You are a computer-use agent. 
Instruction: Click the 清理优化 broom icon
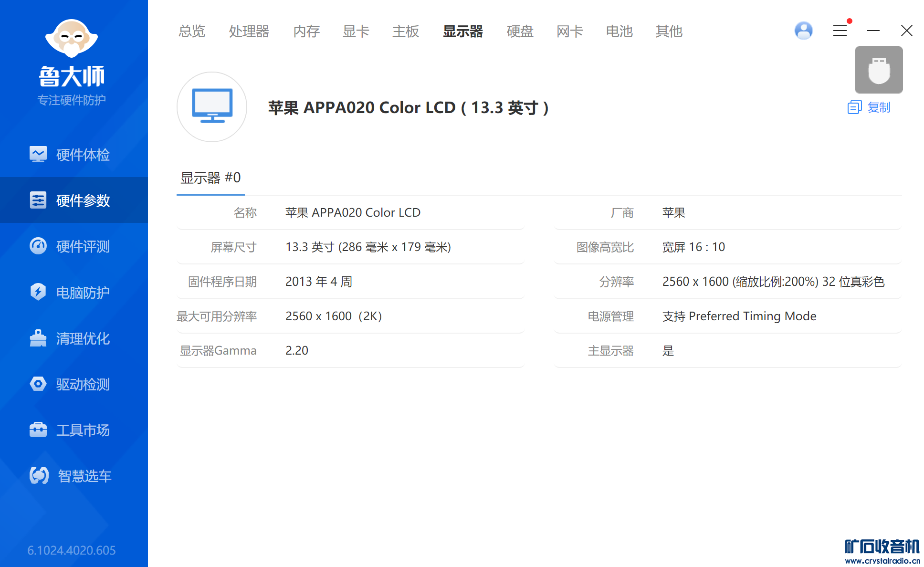point(38,338)
